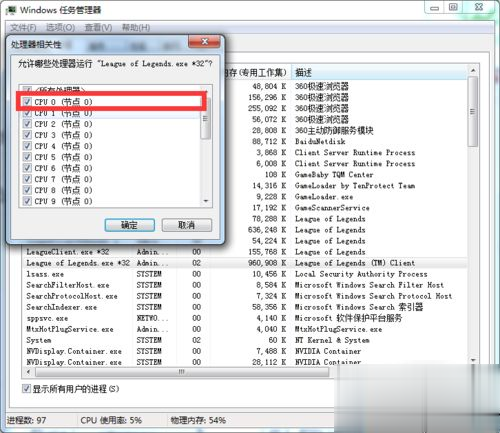The height and width of the screenshot is (433, 500).
Task: Click League of Legends (TM) Client description
Action: pos(355,263)
